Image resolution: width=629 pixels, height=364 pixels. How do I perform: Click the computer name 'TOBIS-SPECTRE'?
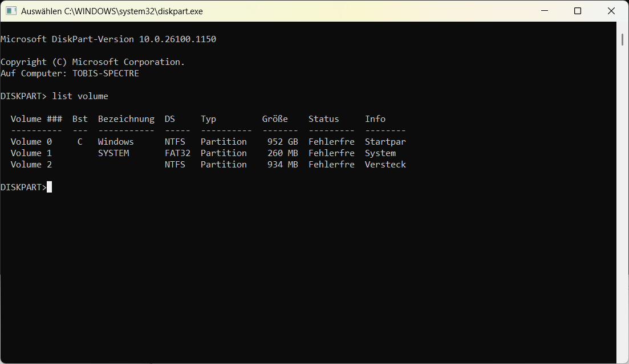coord(105,73)
